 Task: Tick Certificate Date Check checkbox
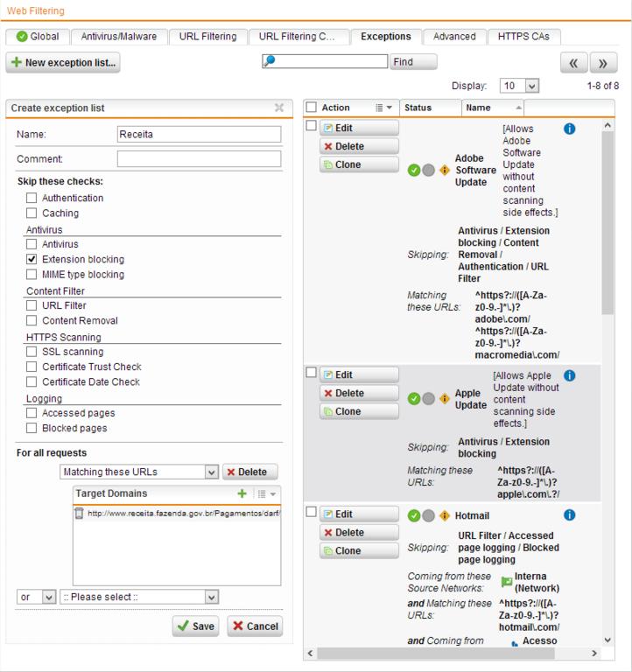click(32, 381)
